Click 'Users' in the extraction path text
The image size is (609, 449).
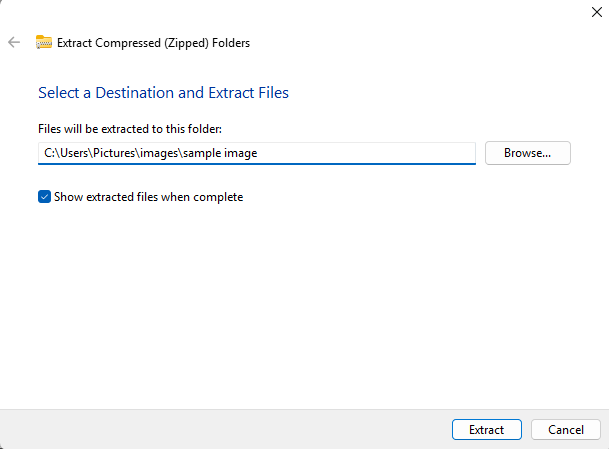(x=77, y=153)
